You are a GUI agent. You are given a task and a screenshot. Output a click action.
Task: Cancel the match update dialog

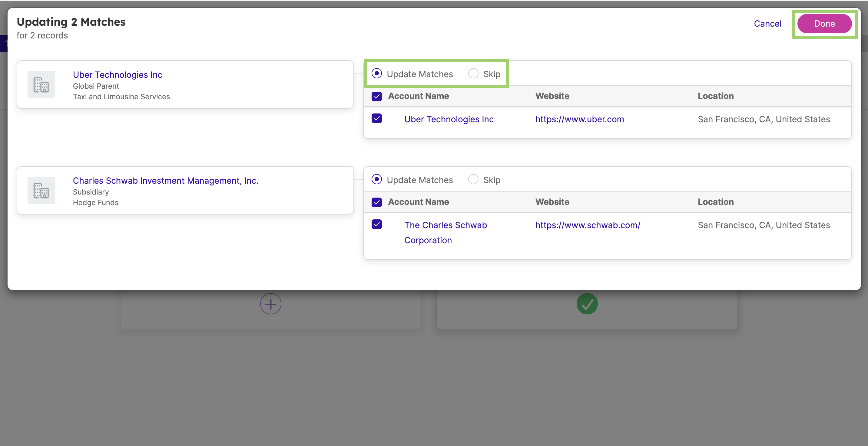click(x=767, y=24)
